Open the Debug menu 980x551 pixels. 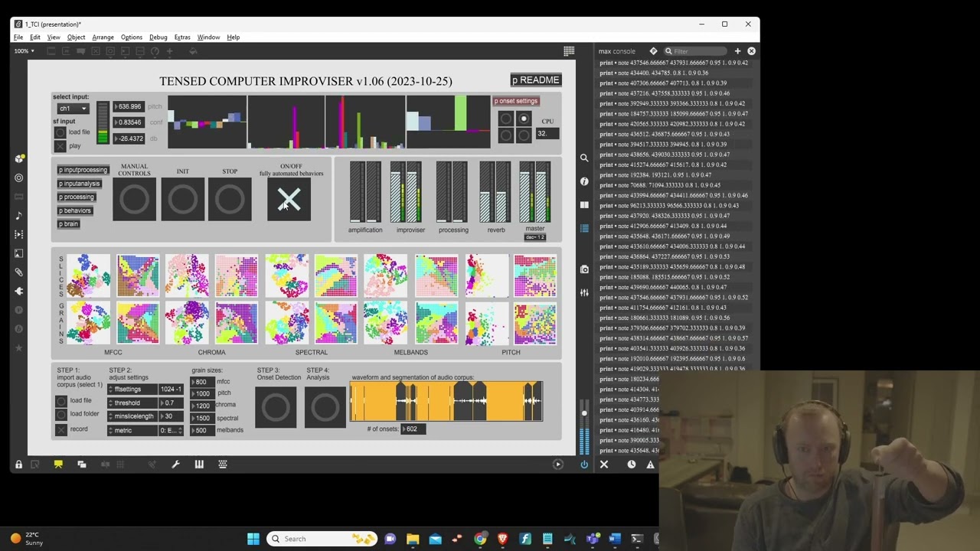pyautogui.click(x=158, y=37)
